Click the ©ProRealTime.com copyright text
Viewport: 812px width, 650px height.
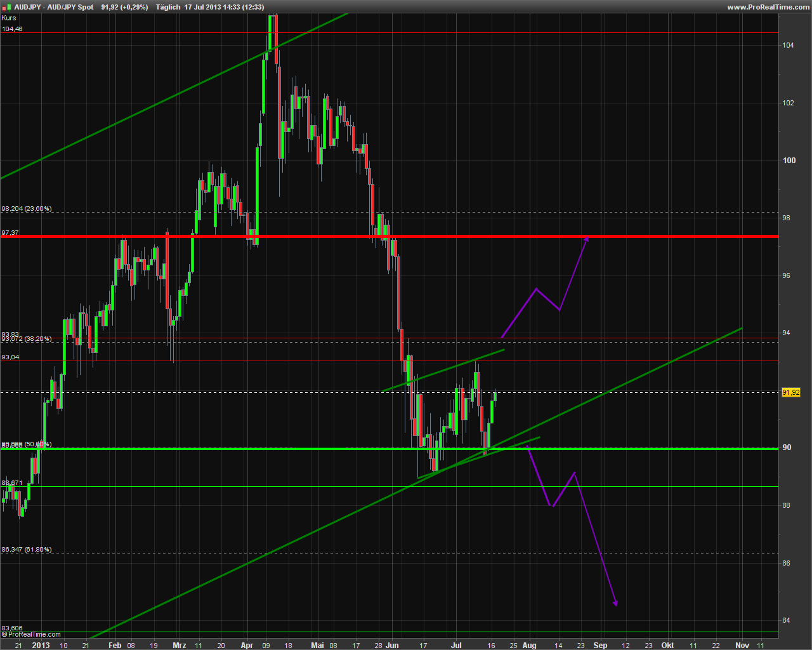point(31,634)
